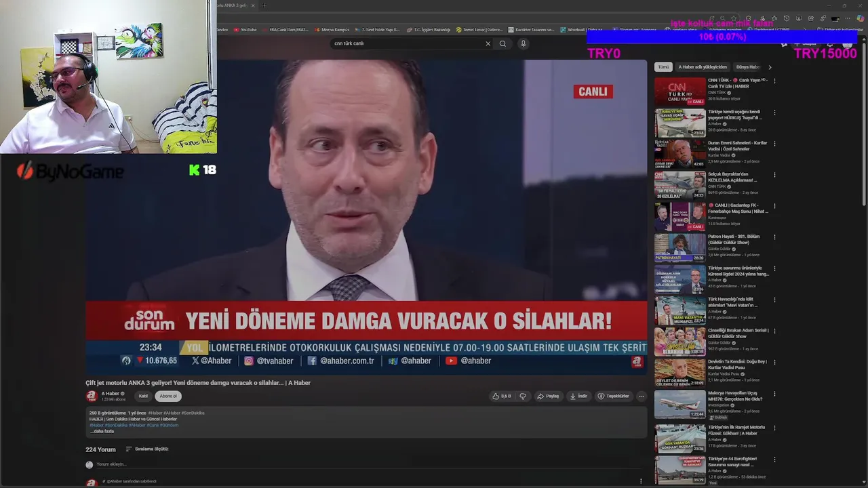
Task: Expand description with ...daha fazla
Action: [102, 432]
